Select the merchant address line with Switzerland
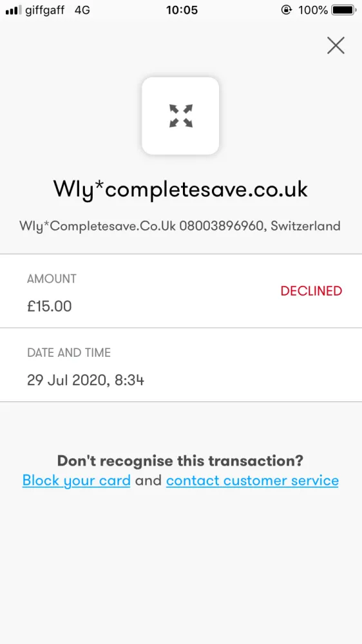The width and height of the screenshot is (362, 644). [180, 226]
